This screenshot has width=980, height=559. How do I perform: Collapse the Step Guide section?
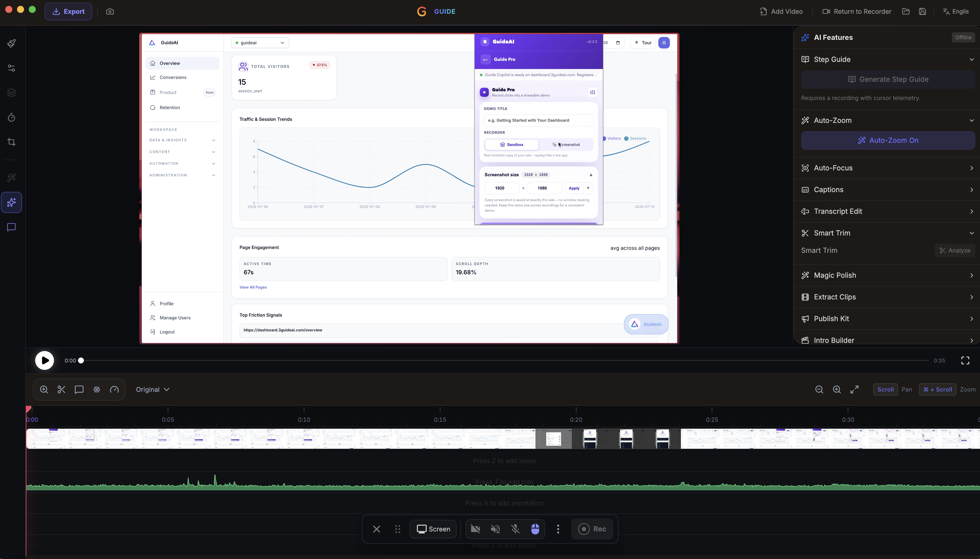click(x=888, y=60)
